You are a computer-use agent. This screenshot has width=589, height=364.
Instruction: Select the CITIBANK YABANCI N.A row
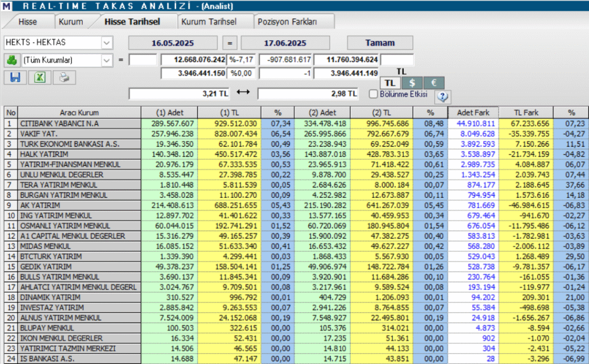[x=296, y=124]
